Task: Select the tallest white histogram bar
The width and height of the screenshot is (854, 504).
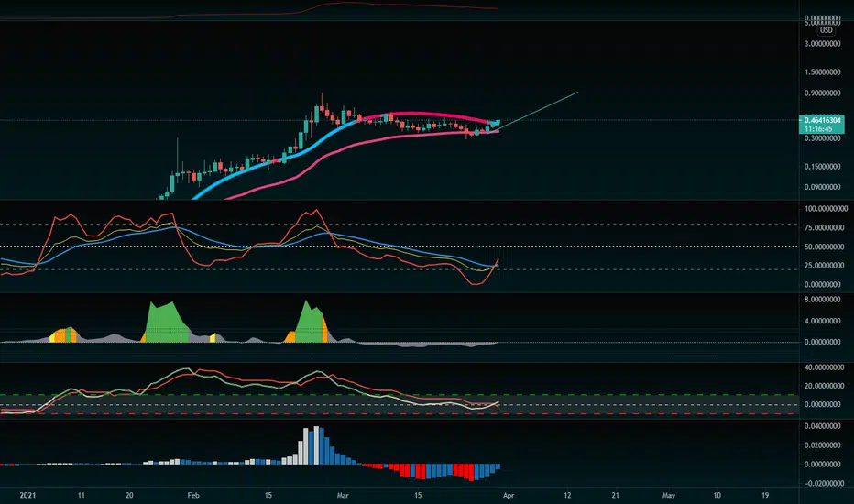Action: 316,445
